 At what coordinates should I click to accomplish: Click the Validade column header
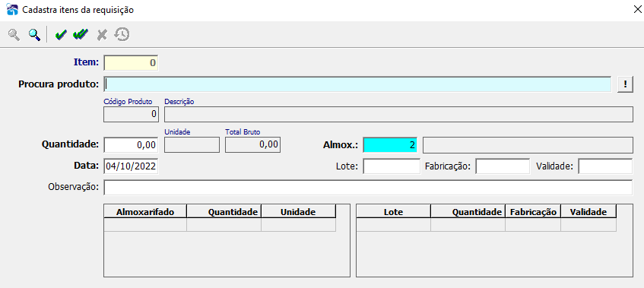tap(588, 212)
